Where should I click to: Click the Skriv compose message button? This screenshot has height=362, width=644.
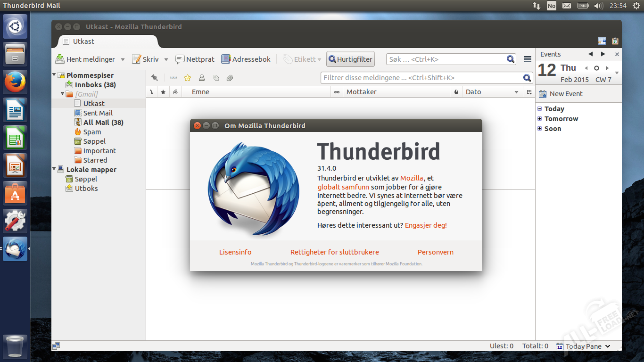(x=145, y=59)
